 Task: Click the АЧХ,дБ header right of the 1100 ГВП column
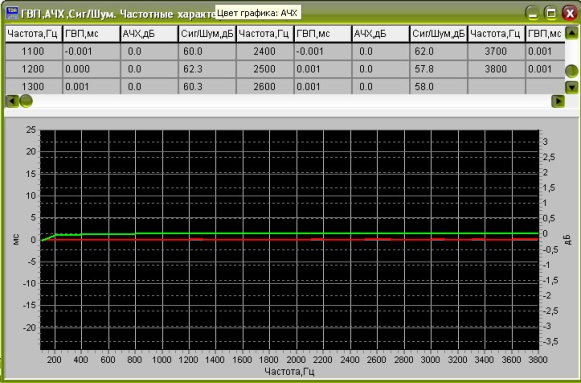click(149, 34)
